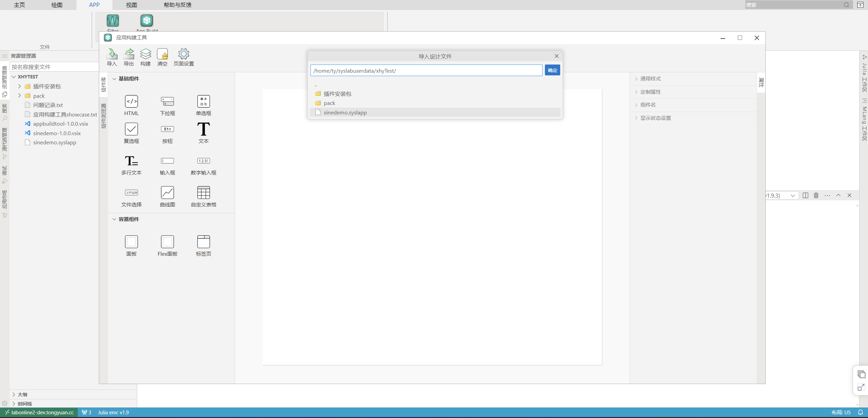This screenshot has height=418, width=868.
Task: Click the 导出 export toolbar icon
Action: [x=129, y=54]
